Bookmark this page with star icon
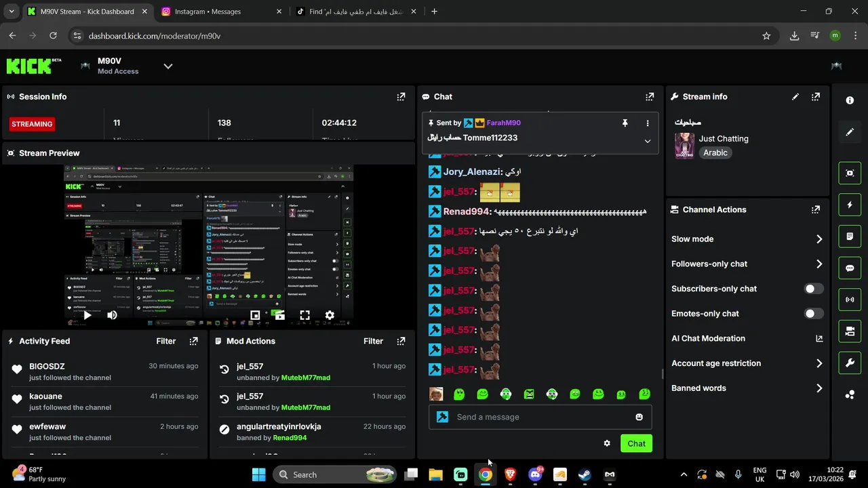This screenshot has width=868, height=488. coord(766,36)
